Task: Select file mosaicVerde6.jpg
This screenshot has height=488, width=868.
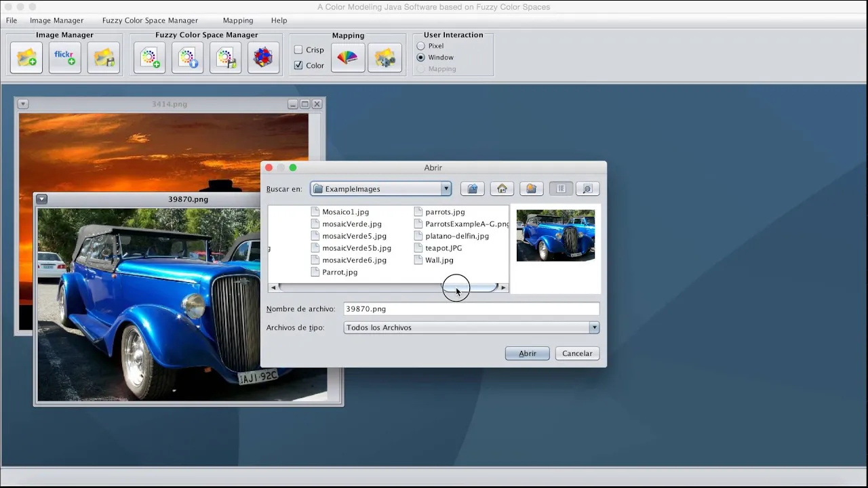Action: pos(349,260)
